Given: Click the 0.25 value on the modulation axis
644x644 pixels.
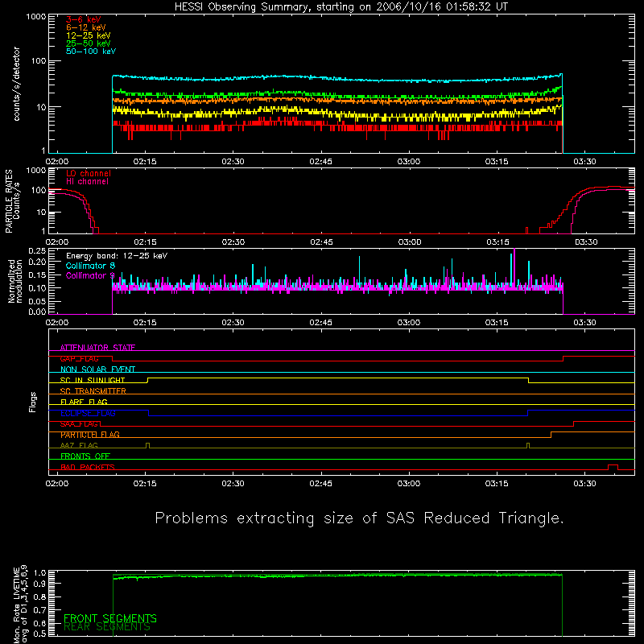Looking at the screenshot, I should coord(37,251).
